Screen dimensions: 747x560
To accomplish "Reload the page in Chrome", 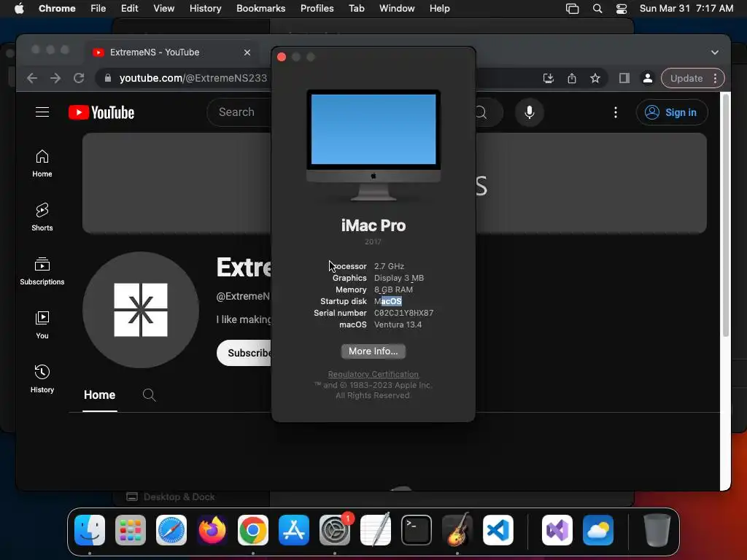I will [79, 78].
